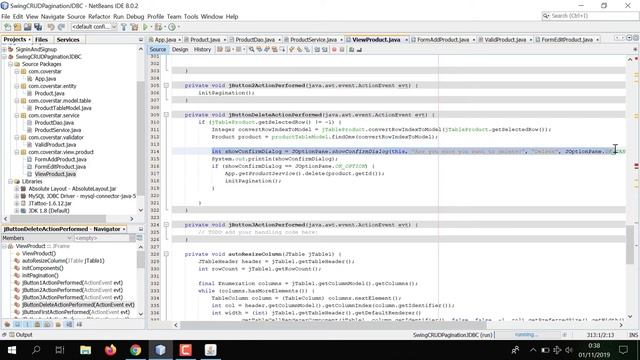Click the New File toolbar icon
The image size is (640, 360).
7,27
